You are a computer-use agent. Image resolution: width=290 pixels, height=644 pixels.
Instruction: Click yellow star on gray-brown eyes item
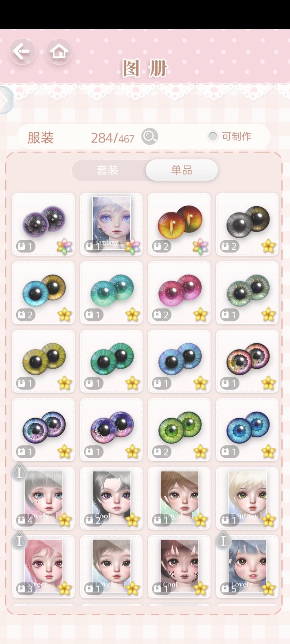coord(269,246)
